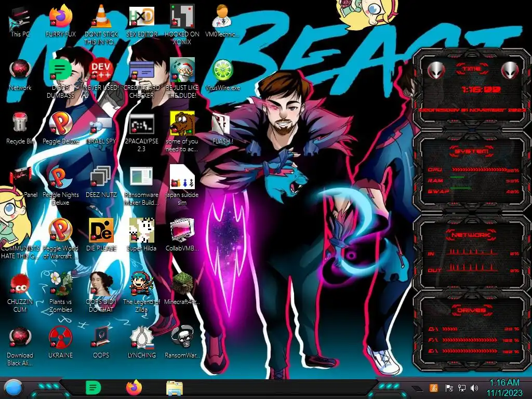
Task: Open the RansomWar... skull icon
Action: point(182,342)
